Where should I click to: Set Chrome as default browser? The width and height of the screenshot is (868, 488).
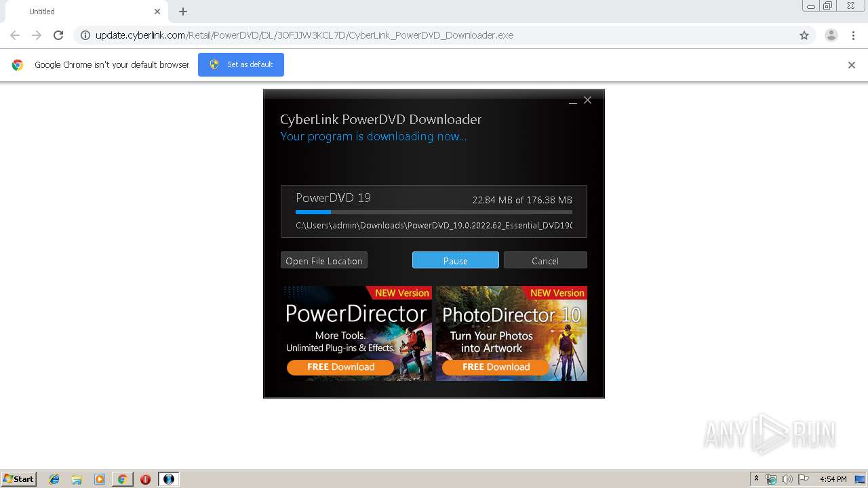[241, 64]
